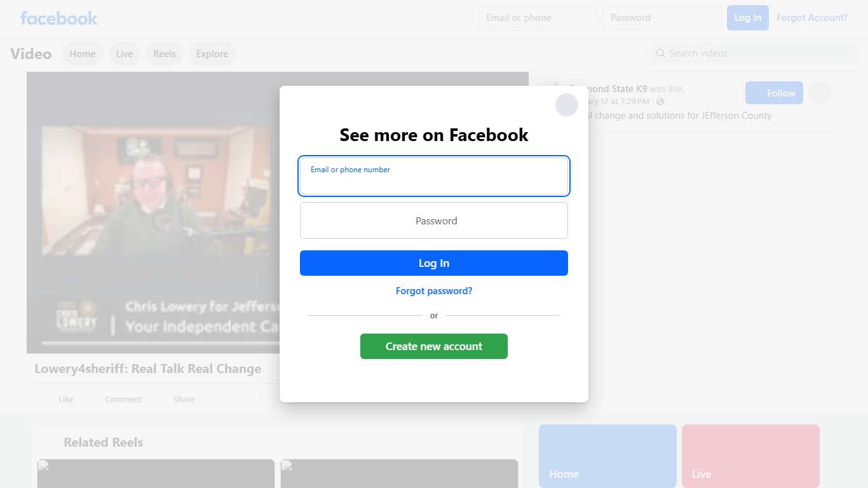Open the round options button beside Follow
The height and width of the screenshot is (488, 868).
(x=820, y=93)
